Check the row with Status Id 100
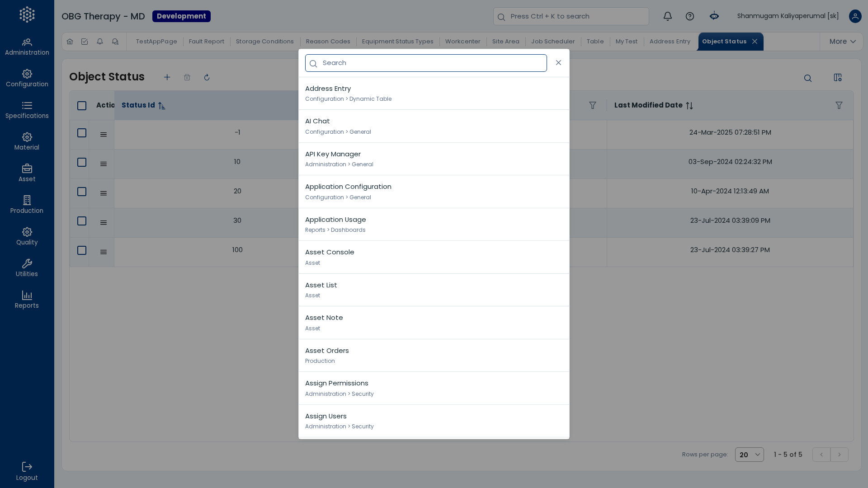 [x=82, y=250]
